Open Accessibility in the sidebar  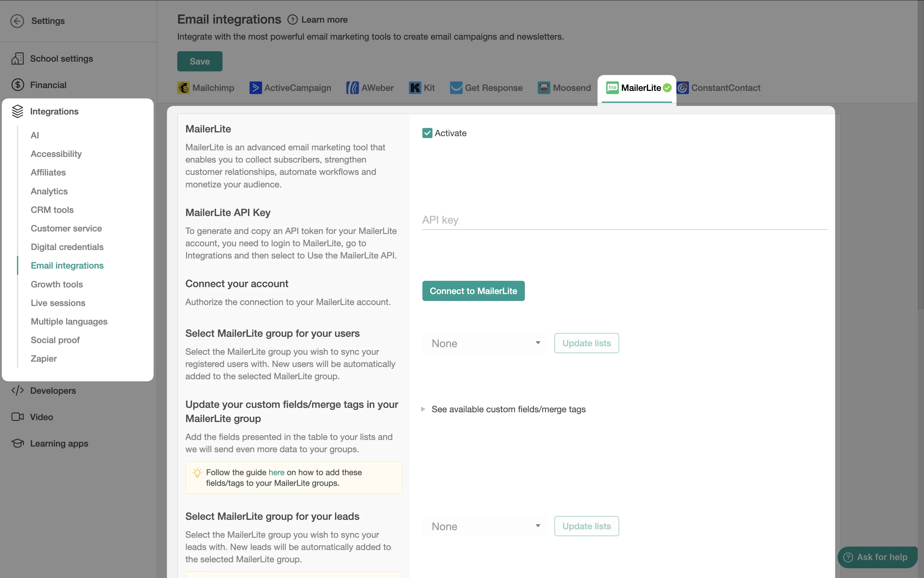click(x=56, y=154)
